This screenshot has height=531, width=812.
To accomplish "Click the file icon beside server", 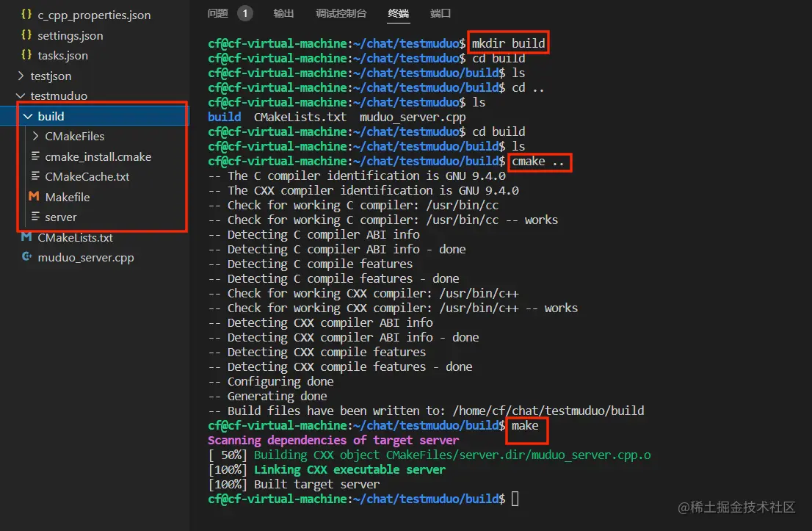I will click(35, 217).
